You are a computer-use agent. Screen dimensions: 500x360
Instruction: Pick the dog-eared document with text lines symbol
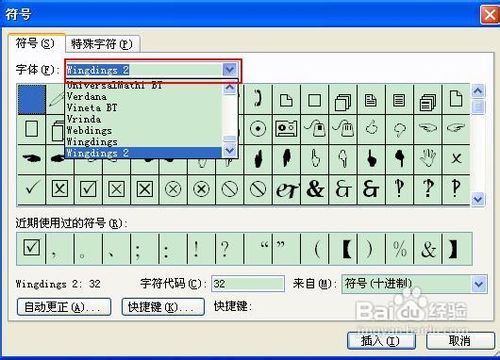tap(371, 99)
